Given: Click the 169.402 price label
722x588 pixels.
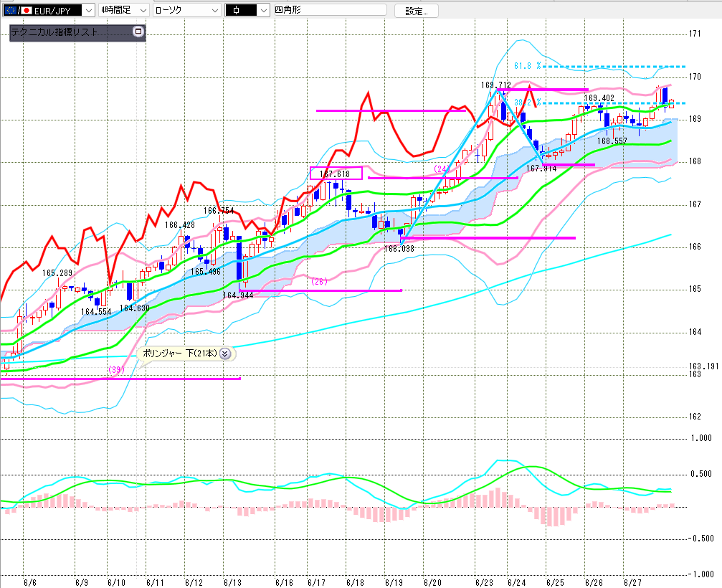Looking at the screenshot, I should pyautogui.click(x=599, y=98).
